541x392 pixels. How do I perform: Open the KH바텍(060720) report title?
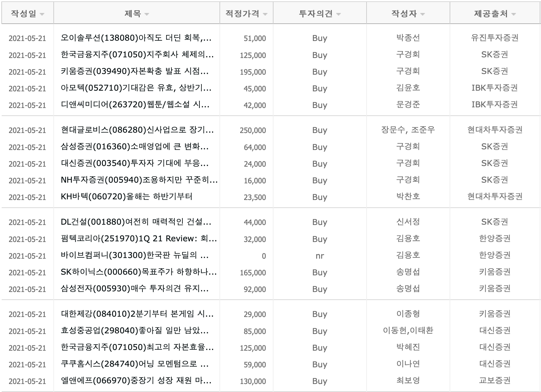(x=126, y=197)
